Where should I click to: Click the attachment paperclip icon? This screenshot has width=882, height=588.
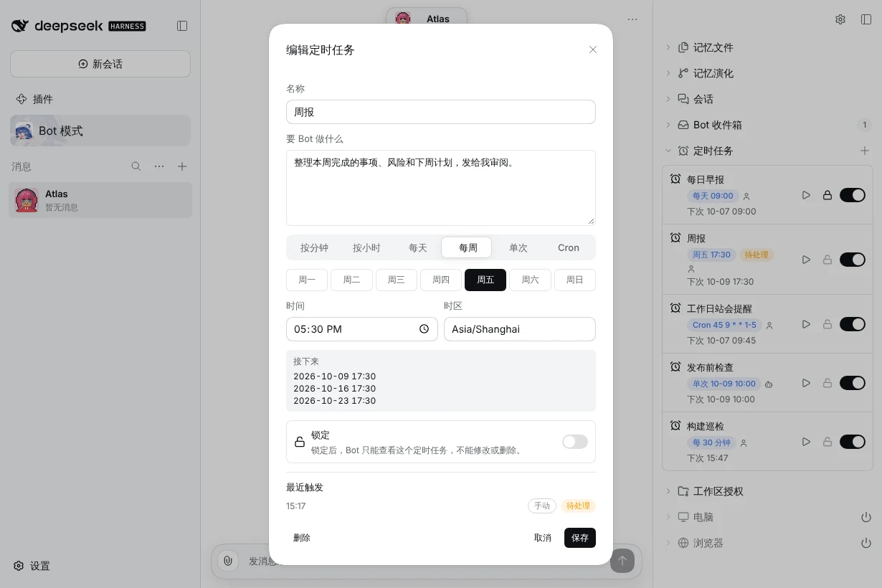pos(228,561)
